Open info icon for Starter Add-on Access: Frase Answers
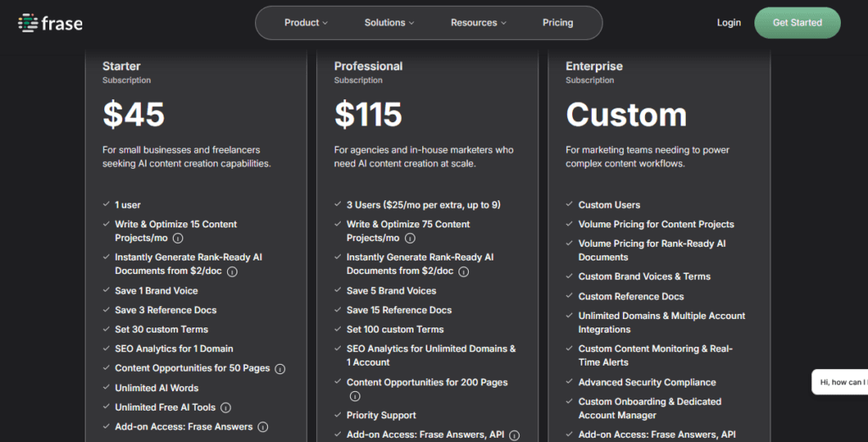Viewport: 868px width, 442px height. pyautogui.click(x=263, y=428)
